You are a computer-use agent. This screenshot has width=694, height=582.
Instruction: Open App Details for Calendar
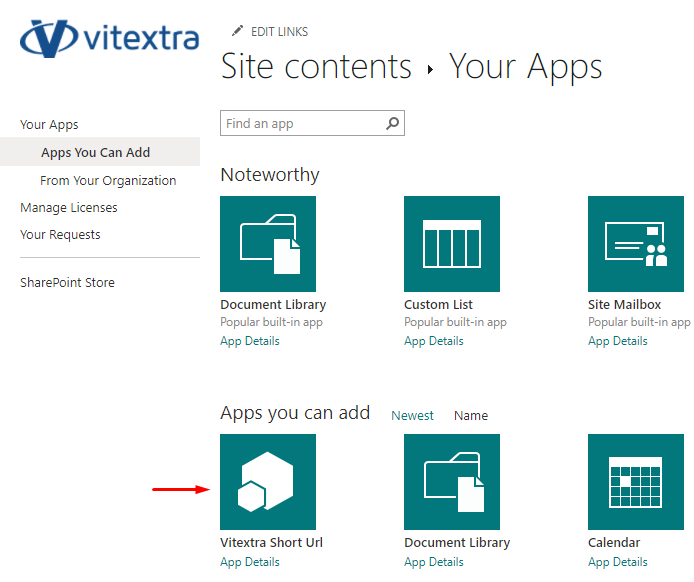coord(618,562)
